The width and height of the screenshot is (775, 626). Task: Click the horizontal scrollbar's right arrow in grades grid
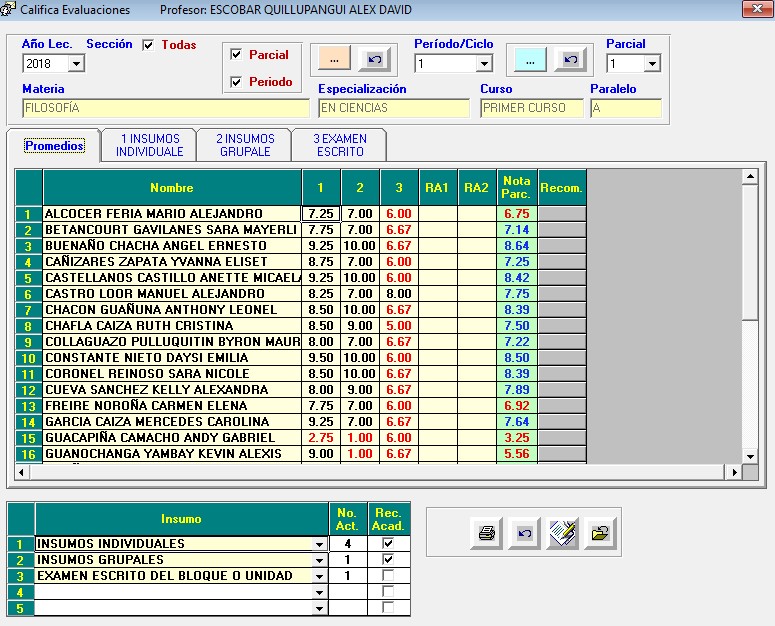[735, 472]
